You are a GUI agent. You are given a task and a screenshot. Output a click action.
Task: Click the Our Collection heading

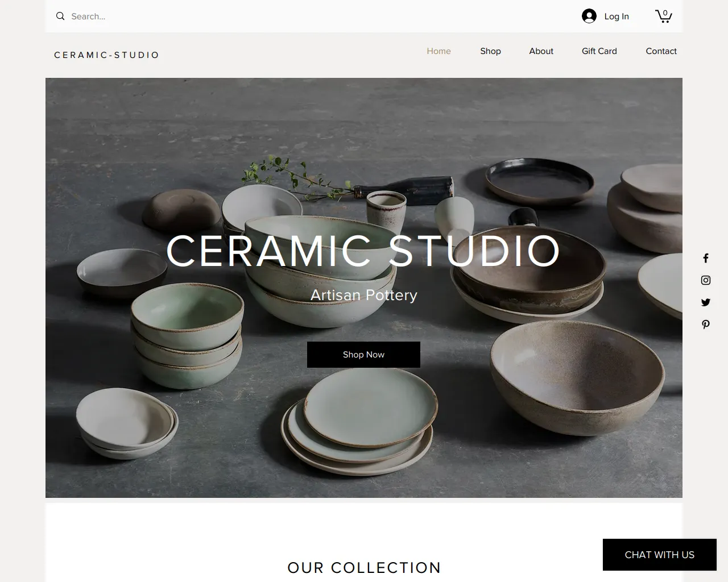click(x=364, y=568)
